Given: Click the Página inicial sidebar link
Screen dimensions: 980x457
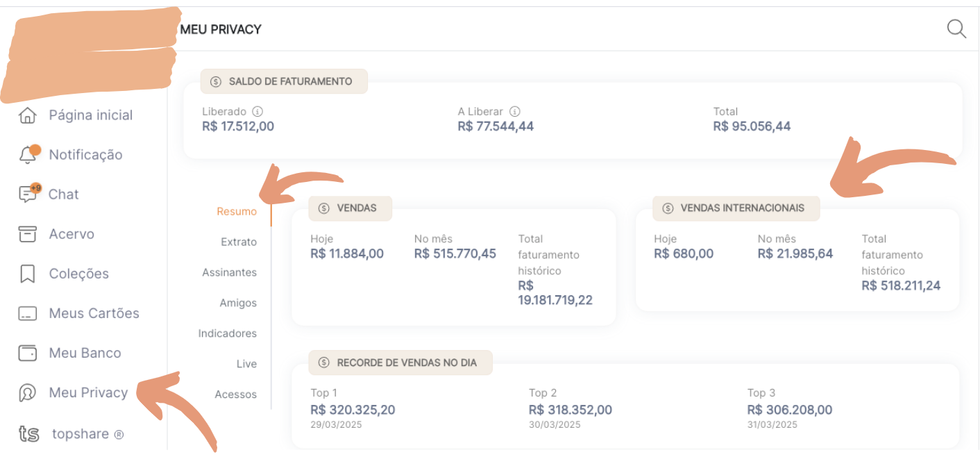Looking at the screenshot, I should point(90,115).
